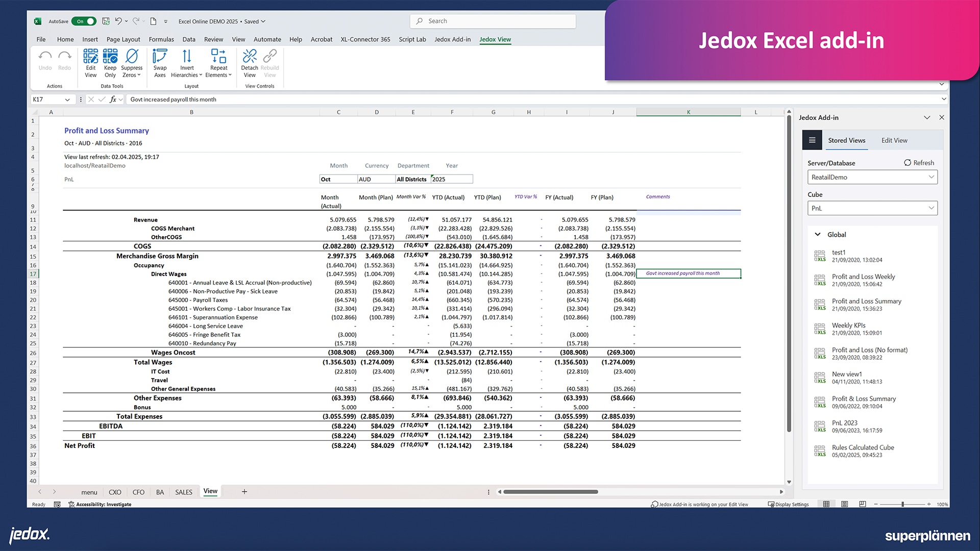
Task: Open the Server/Database RetailDemo dropdown
Action: (872, 177)
